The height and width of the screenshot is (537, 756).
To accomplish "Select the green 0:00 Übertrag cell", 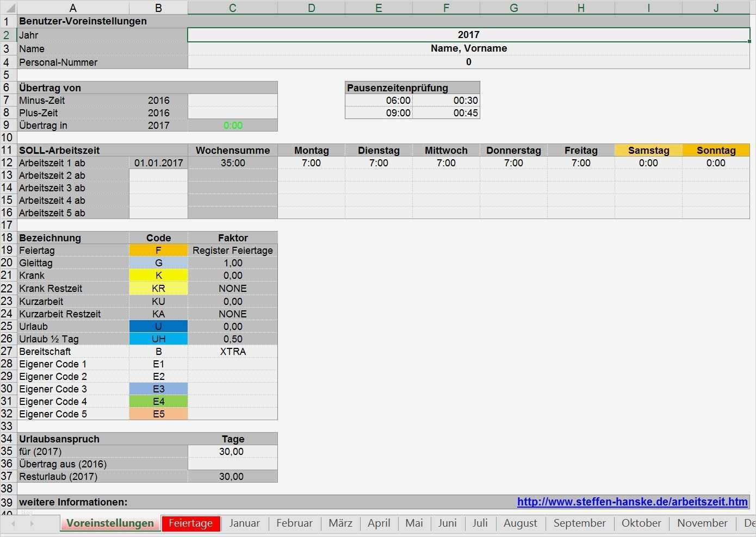I will [232, 125].
